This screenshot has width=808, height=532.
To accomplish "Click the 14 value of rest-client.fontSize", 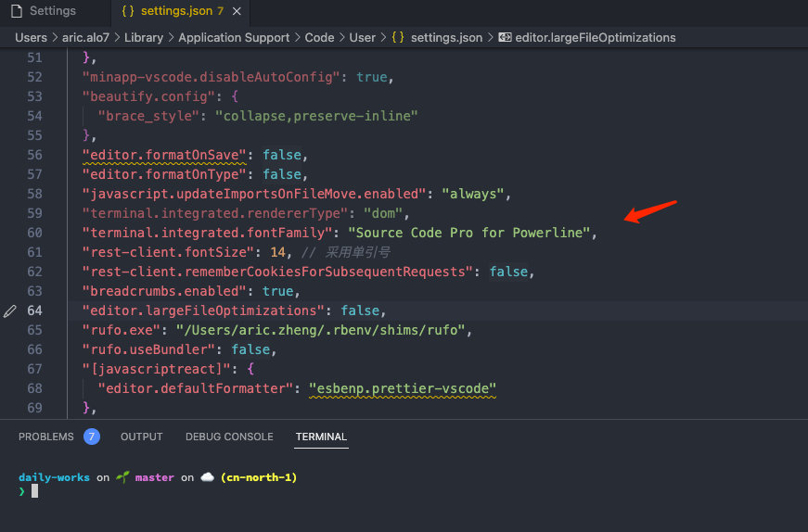I will pyautogui.click(x=277, y=252).
